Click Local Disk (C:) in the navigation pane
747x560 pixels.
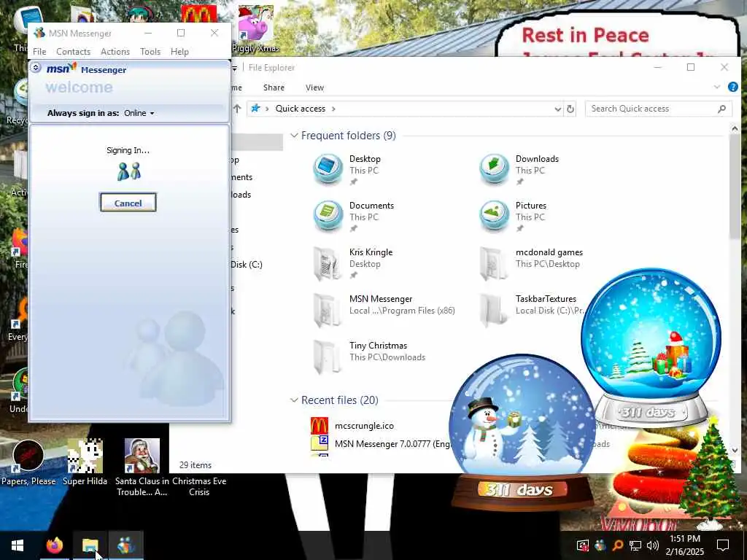click(x=247, y=264)
